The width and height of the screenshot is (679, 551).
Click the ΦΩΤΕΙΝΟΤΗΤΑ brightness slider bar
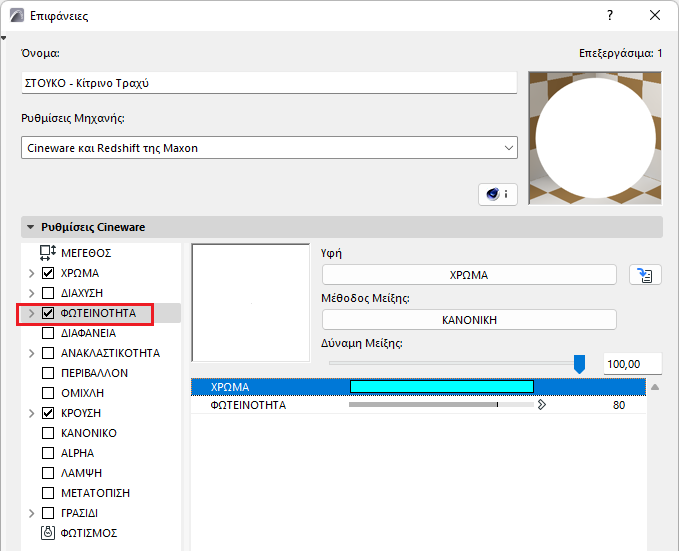[x=441, y=405]
